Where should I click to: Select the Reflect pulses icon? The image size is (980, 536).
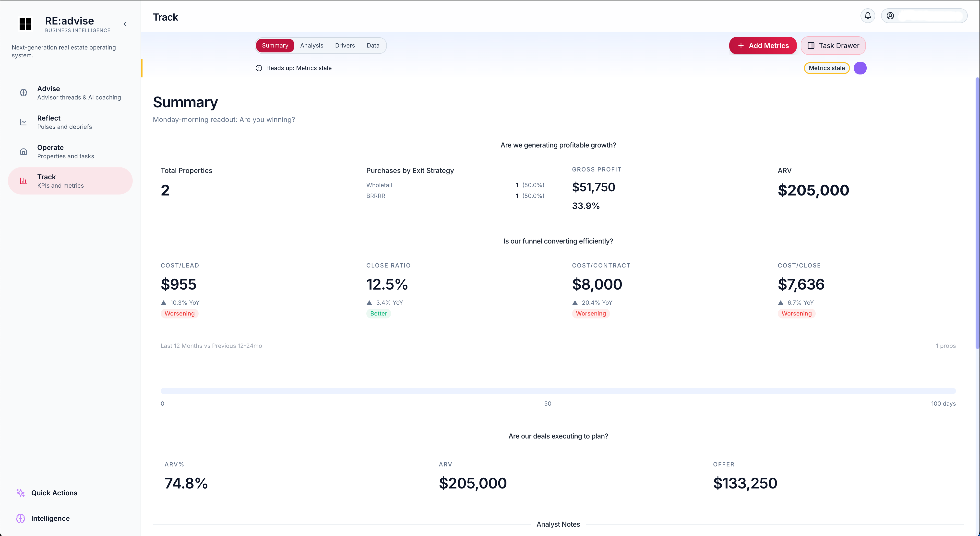coord(23,122)
